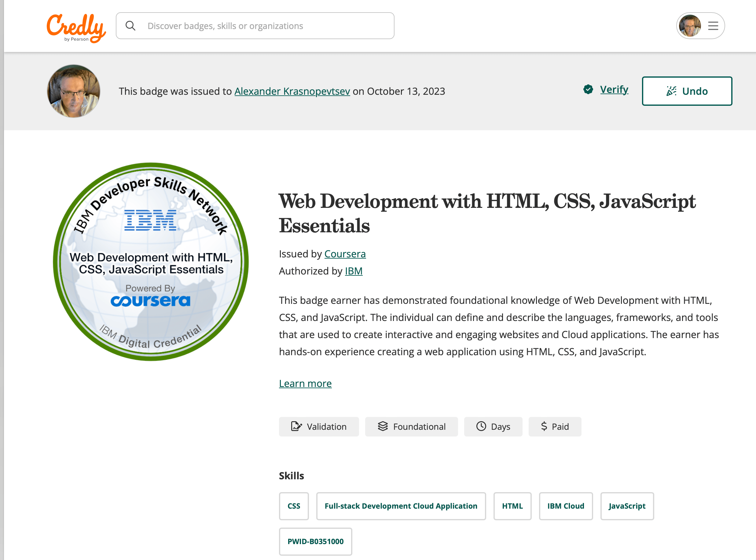Click the Days duration tag
Viewport: 756px width, 560px height.
pyautogui.click(x=493, y=426)
